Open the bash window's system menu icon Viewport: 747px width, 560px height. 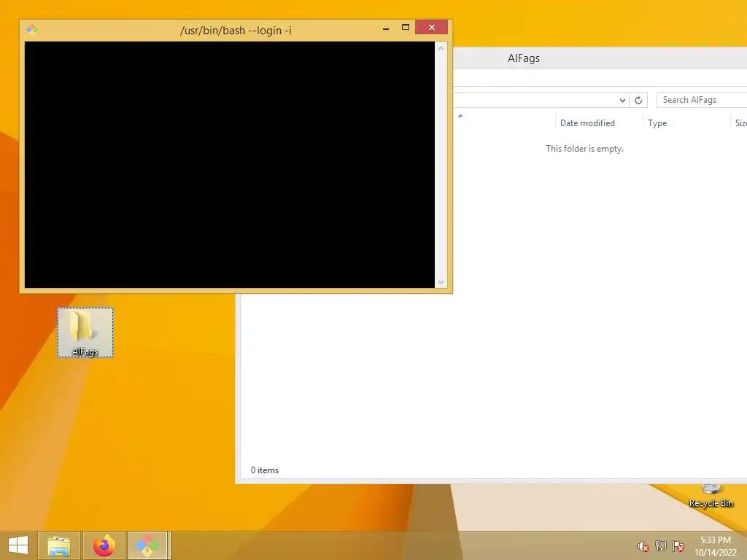[32, 29]
